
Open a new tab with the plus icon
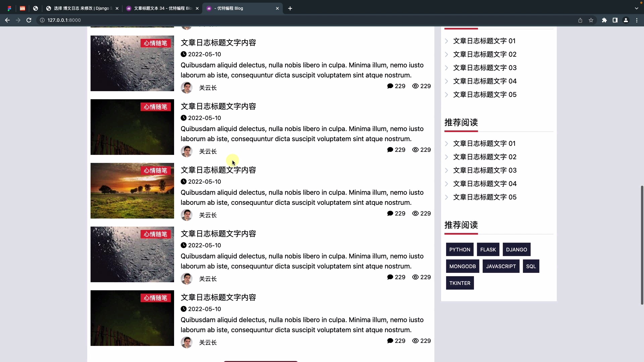click(x=290, y=8)
